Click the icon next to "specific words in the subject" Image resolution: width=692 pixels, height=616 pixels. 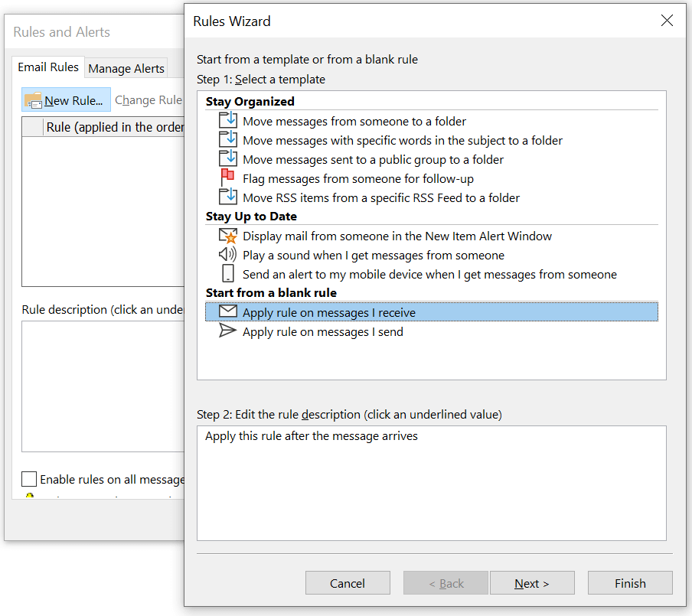(x=228, y=139)
